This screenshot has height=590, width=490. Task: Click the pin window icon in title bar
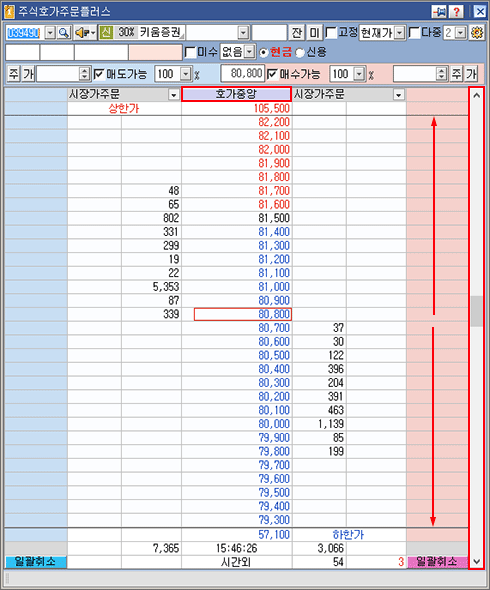[x=438, y=12]
